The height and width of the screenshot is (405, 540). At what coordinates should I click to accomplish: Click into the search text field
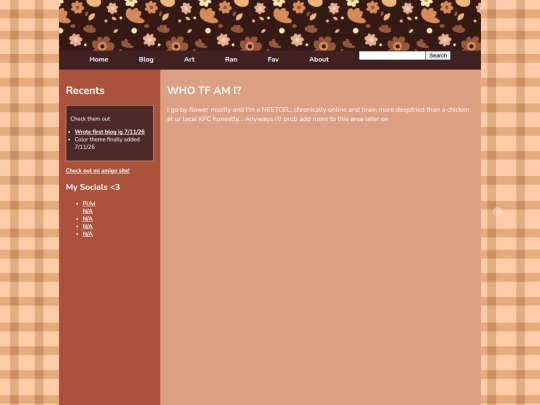pyautogui.click(x=392, y=55)
